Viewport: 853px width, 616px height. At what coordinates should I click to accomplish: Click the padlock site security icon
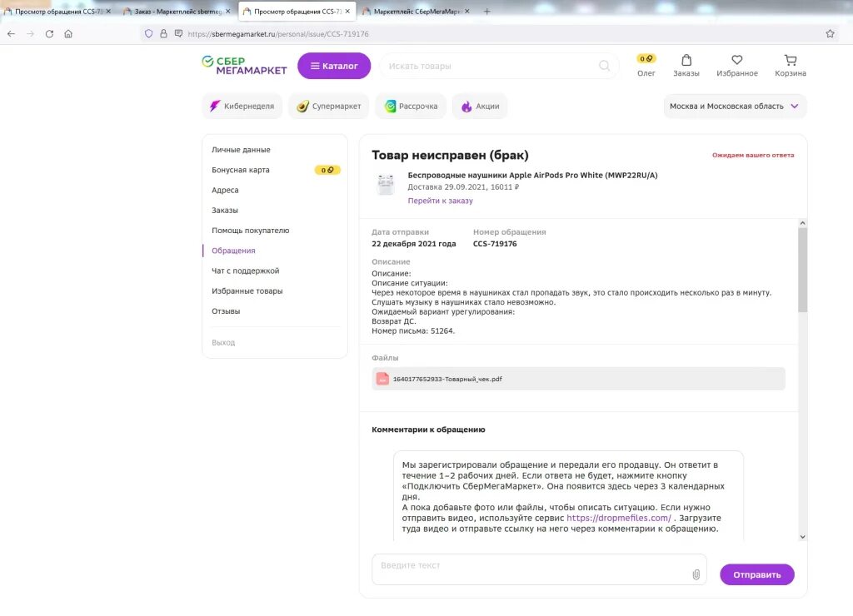click(163, 33)
